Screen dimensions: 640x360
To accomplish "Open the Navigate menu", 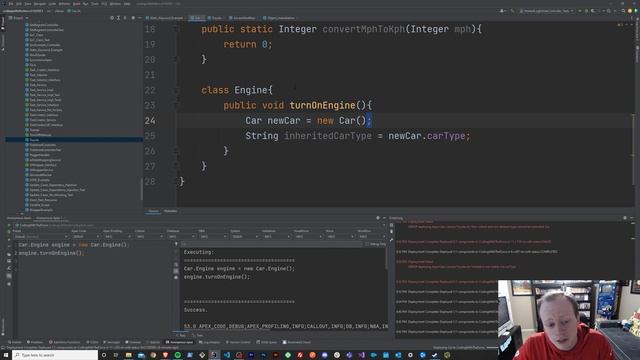I will pyautogui.click(x=40, y=4).
